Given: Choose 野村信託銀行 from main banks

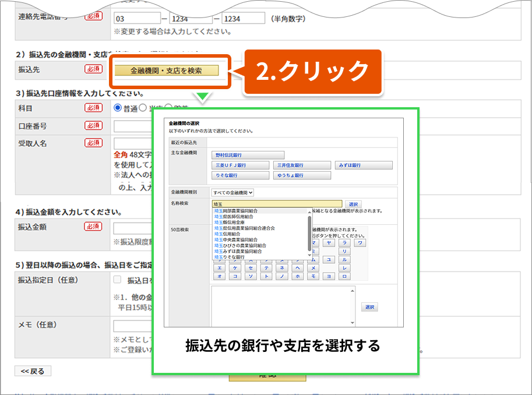Looking at the screenshot, I should point(248,155).
